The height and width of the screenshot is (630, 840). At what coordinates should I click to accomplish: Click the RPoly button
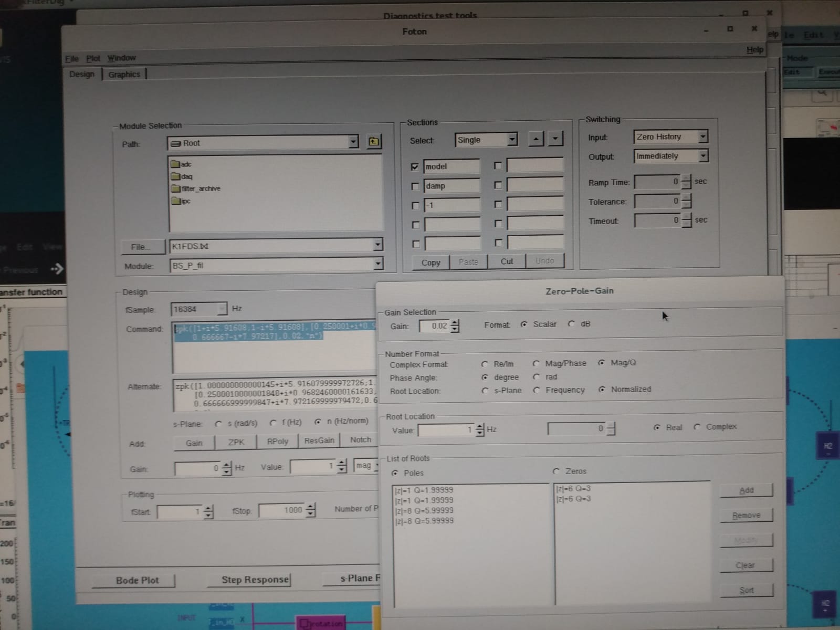278,442
